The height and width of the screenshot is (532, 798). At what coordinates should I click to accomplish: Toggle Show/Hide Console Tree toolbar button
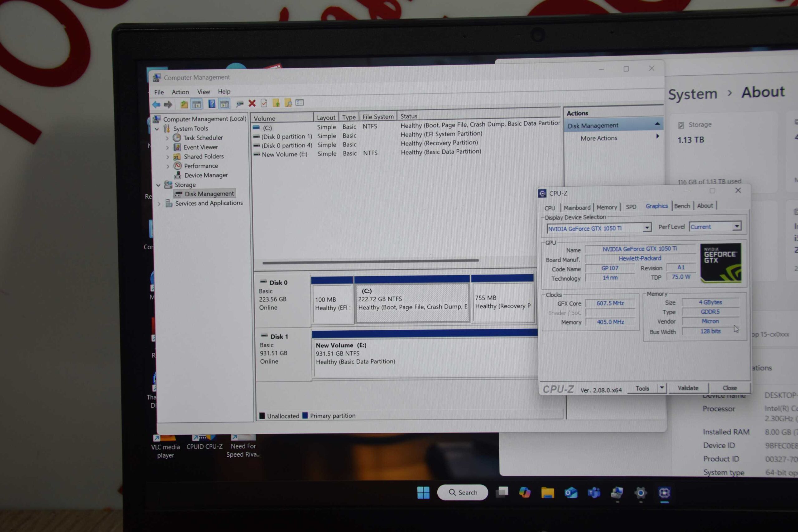[197, 104]
